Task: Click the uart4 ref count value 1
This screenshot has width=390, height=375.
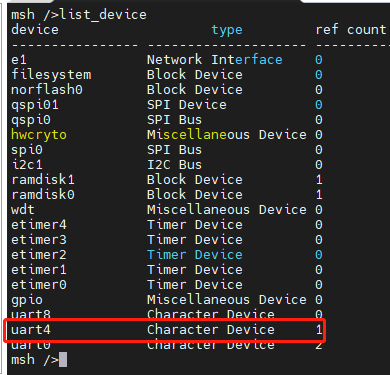Action: click(319, 330)
